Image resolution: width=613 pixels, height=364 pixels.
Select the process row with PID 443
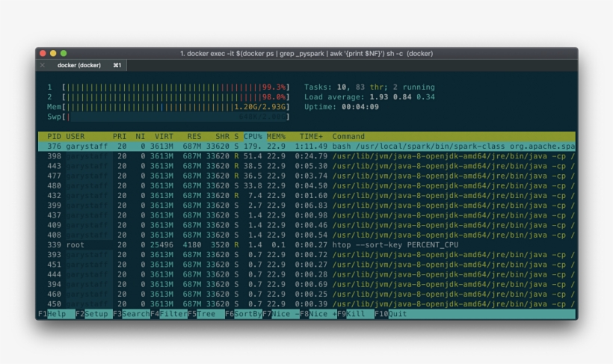pyautogui.click(x=307, y=166)
